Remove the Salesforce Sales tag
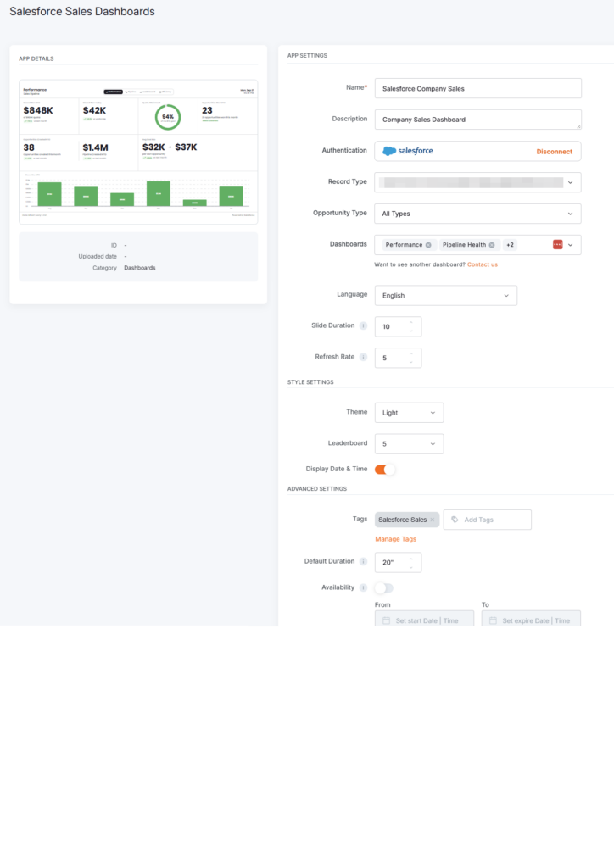Viewport: 614px width, 868px height. coord(433,520)
